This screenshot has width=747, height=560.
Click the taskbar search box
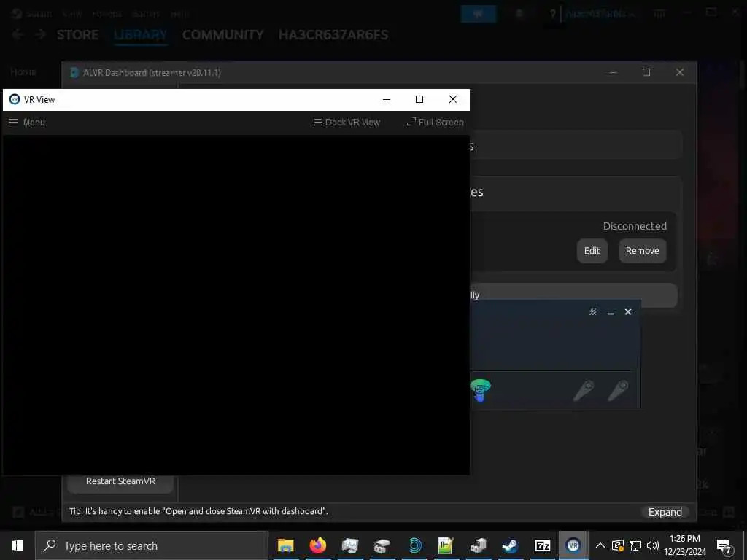pos(152,545)
